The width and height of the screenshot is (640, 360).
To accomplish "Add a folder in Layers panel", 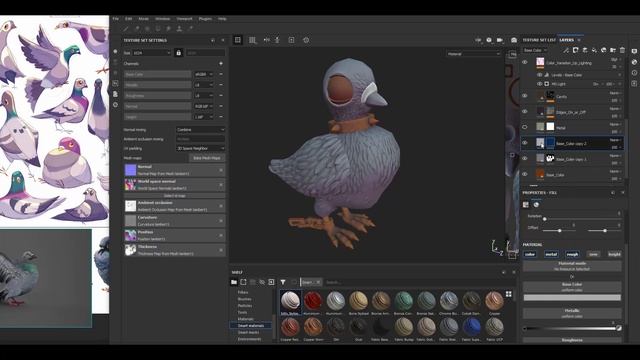I will tap(613, 50).
